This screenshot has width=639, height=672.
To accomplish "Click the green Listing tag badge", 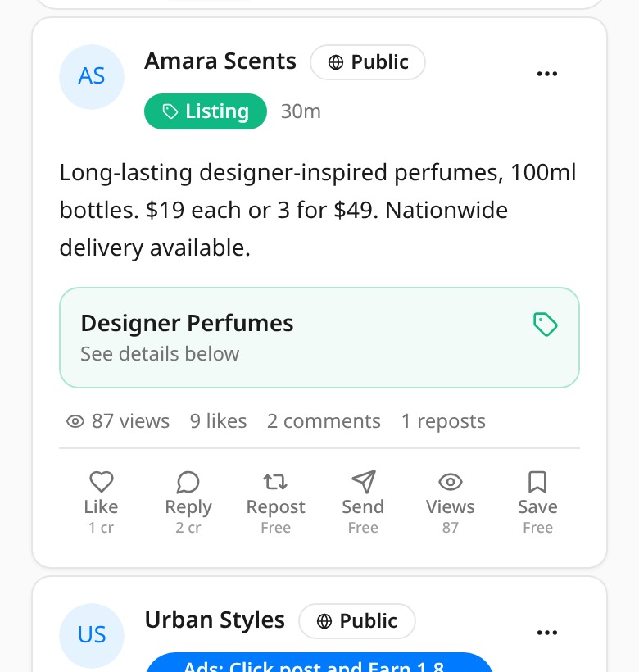I will [206, 111].
